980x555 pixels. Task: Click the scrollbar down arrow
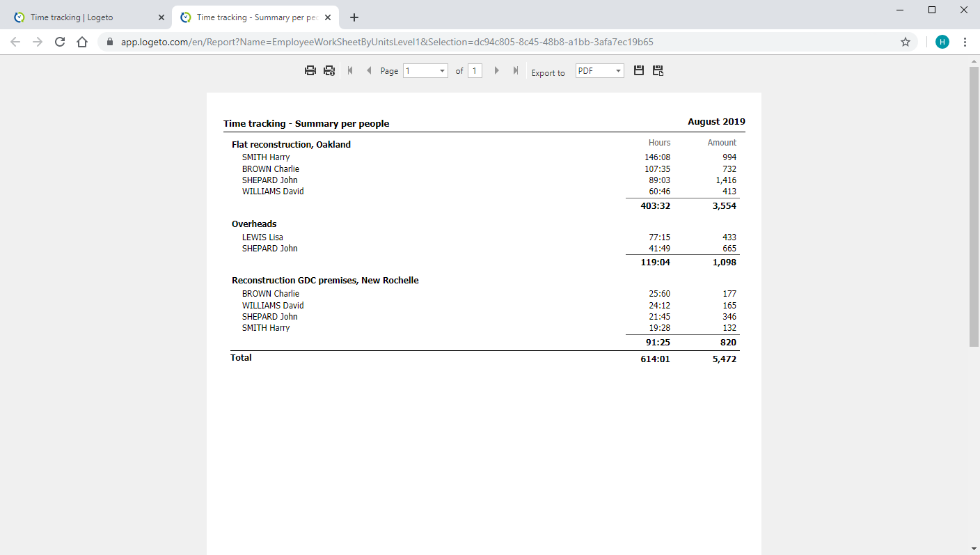(x=974, y=549)
